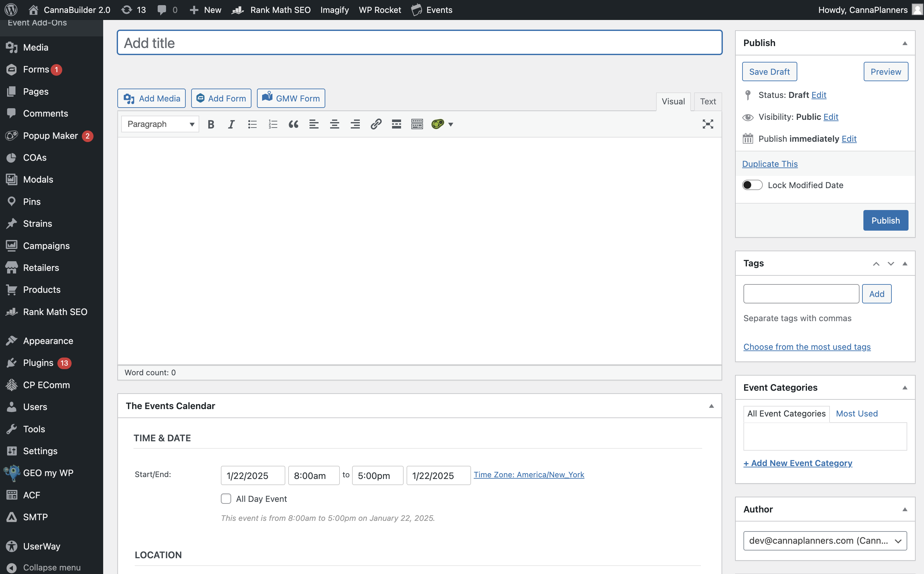Screen dimensions: 924x574
Task: Collapse the Event Categories panel
Action: (905, 387)
